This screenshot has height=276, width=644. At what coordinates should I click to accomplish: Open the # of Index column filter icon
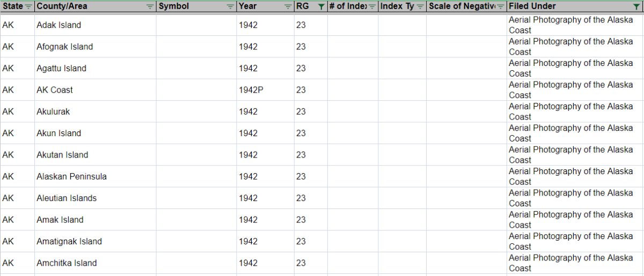click(x=372, y=6)
